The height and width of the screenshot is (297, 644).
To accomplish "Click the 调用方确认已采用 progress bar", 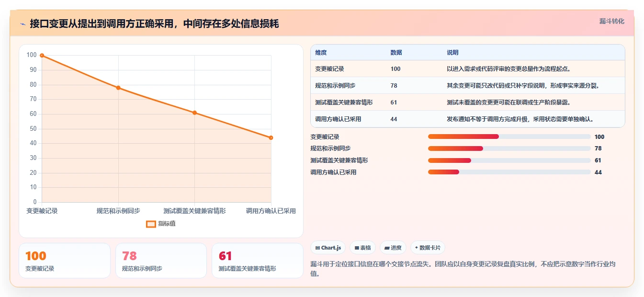I will click(x=509, y=172).
